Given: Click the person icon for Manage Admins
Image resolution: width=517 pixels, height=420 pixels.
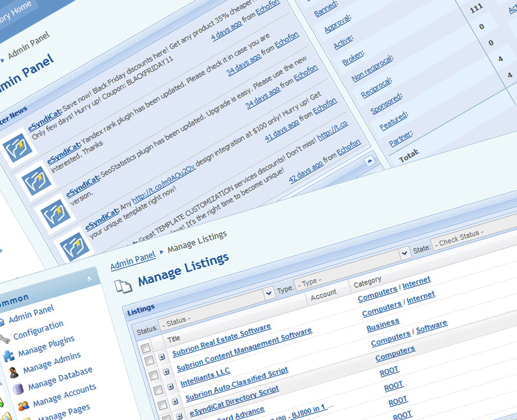Looking at the screenshot, I should click(14, 373).
